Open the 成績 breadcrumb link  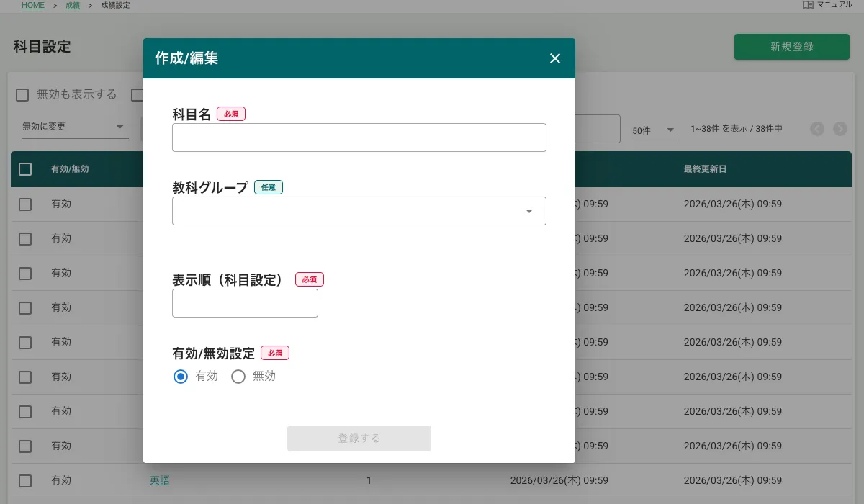click(73, 5)
